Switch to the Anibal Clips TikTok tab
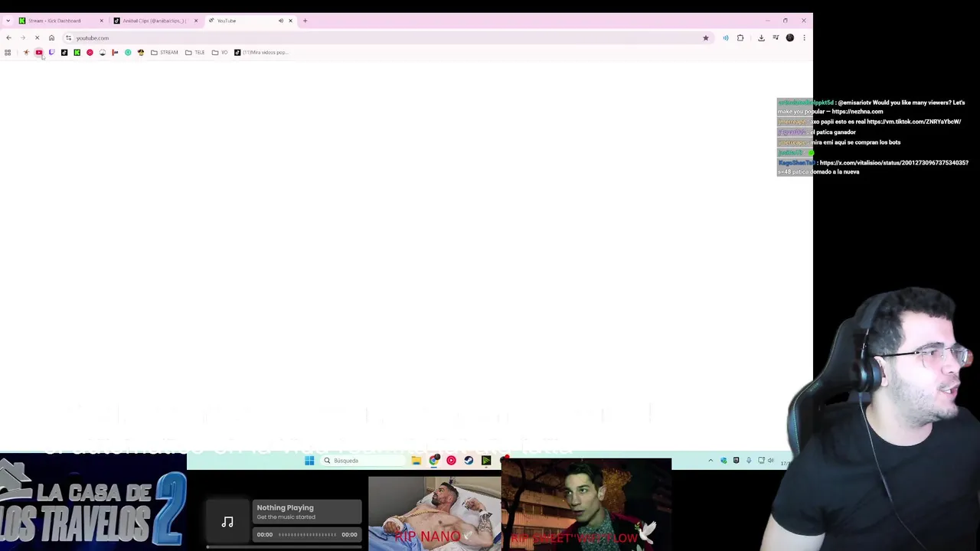Screen dimensions: 980x551 point(155,21)
